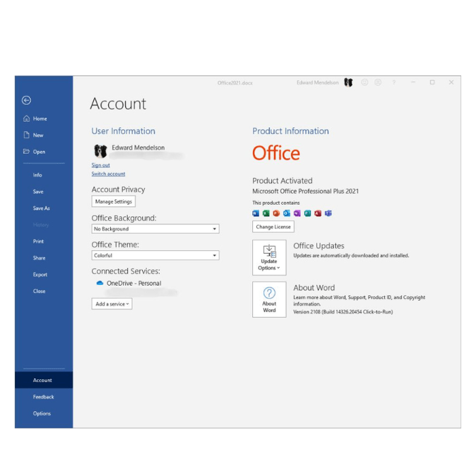Minimize the Word window
The width and height of the screenshot is (476, 476).
(x=413, y=82)
